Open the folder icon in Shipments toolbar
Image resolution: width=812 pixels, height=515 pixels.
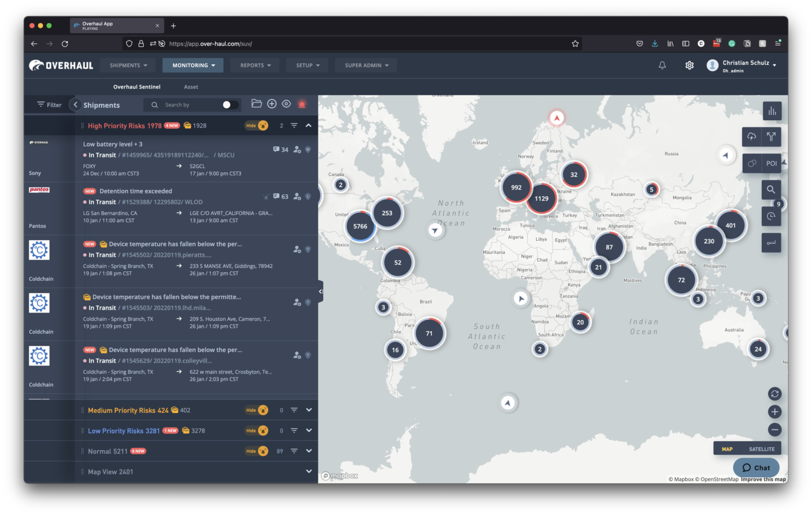[257, 104]
